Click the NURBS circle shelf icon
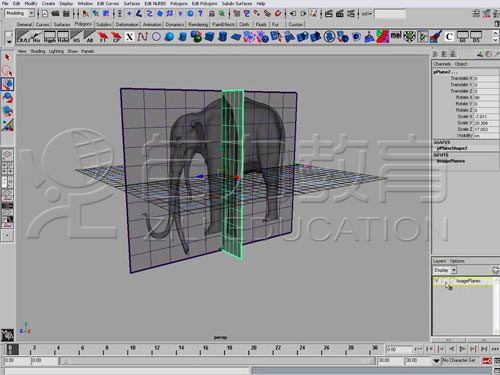500x375 pixels. click(156, 37)
